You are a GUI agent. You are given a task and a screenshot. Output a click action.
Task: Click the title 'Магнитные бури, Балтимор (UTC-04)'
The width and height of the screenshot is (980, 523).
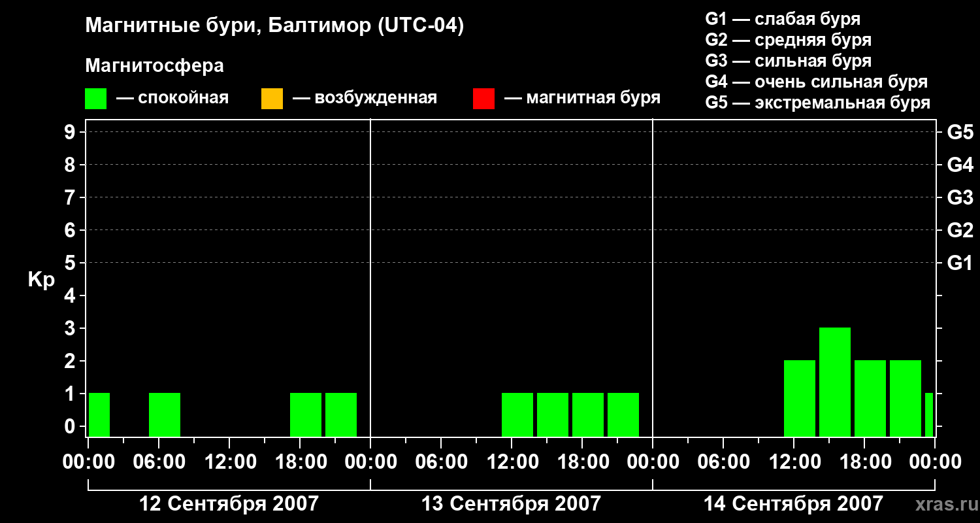274,26
